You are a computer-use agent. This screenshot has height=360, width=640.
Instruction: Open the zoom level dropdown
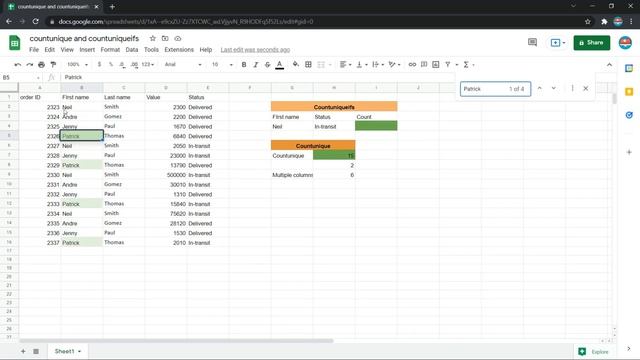click(x=77, y=64)
